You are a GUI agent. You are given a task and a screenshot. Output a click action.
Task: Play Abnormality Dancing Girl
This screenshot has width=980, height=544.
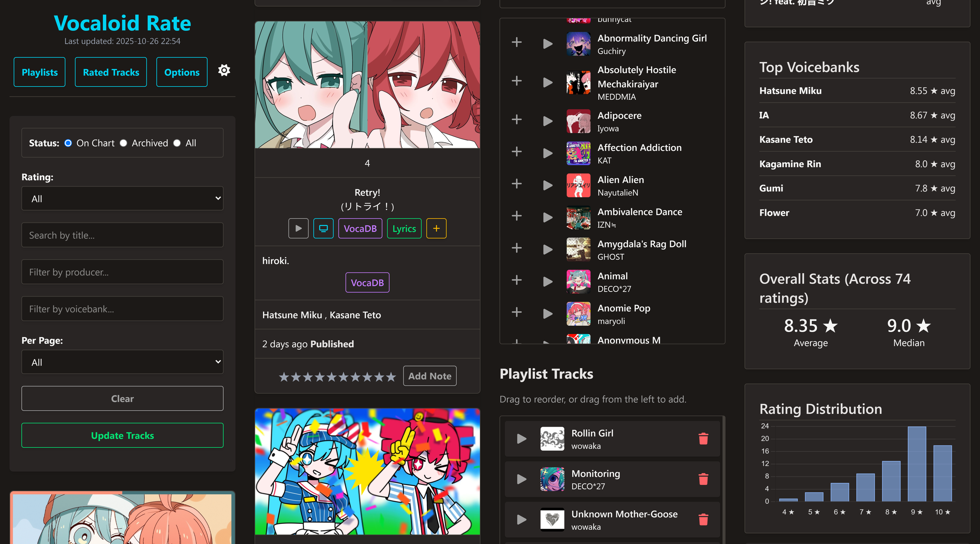(x=547, y=44)
